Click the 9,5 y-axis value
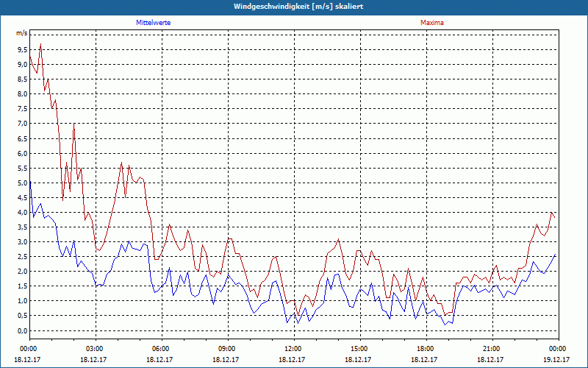Screen dimensions: 588x368 (x=23, y=50)
